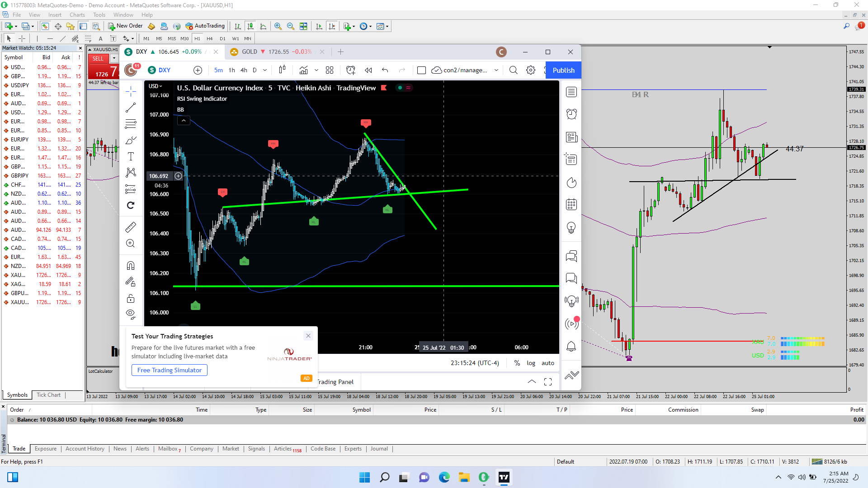
Task: Select the trend line drawing tool
Action: 131,108
